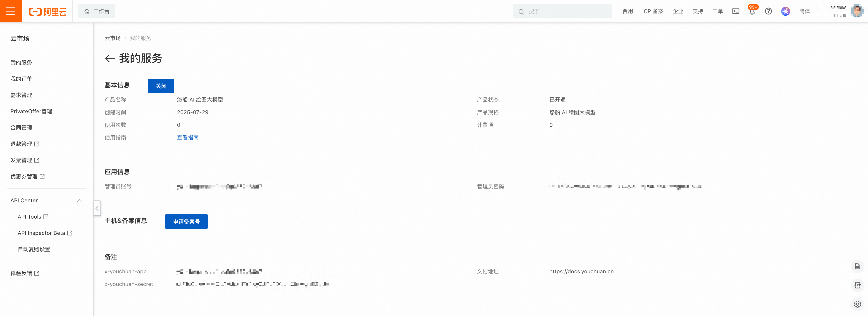The height and width of the screenshot is (316, 868).
Task: Open 发票管理 external link
Action: click(x=25, y=160)
